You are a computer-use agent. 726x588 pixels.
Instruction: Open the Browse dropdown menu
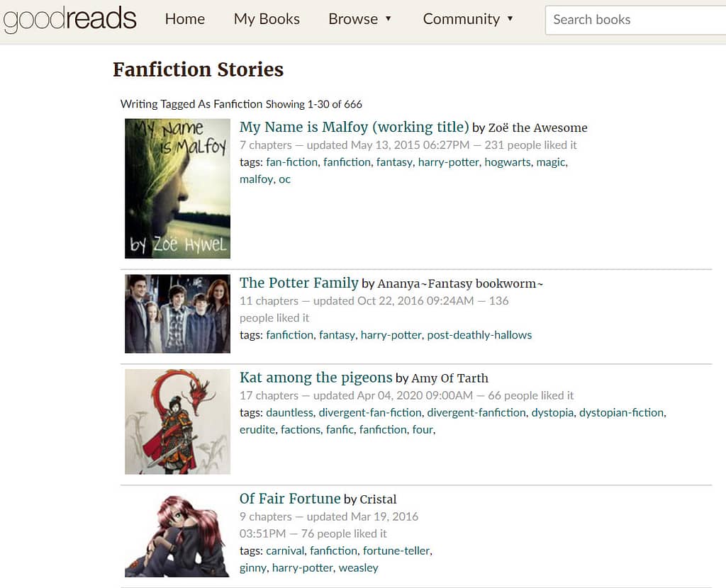pyautogui.click(x=359, y=19)
